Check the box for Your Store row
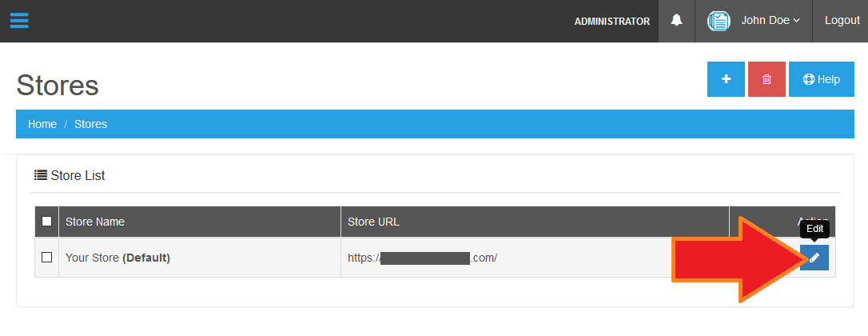Image resolution: width=868 pixels, height=336 pixels. [46, 258]
